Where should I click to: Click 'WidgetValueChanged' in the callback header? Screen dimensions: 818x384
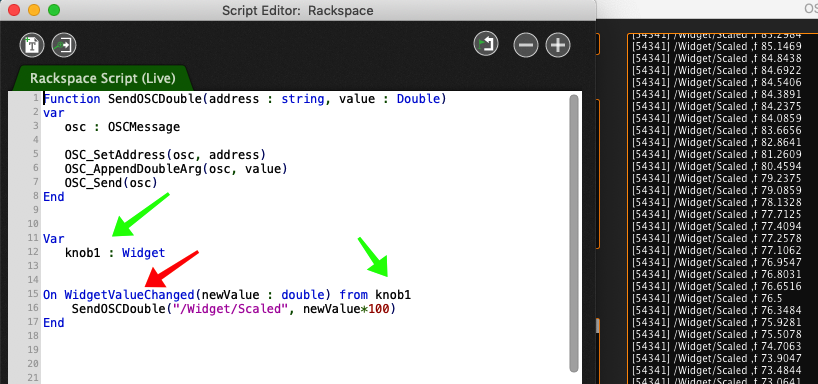129,295
